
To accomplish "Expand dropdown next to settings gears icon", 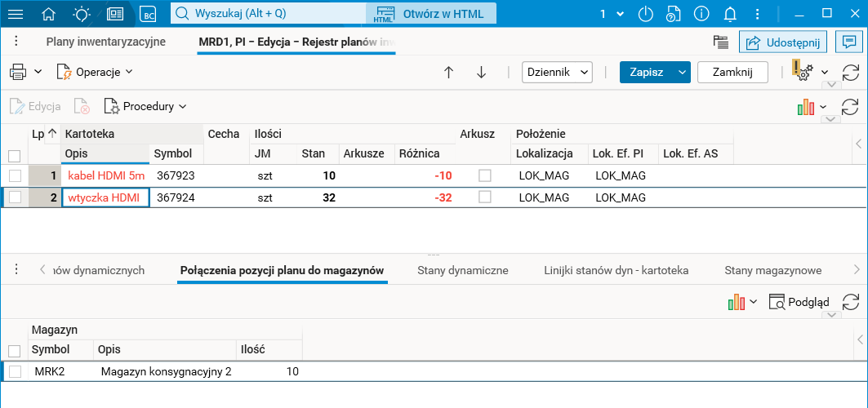I will coord(824,73).
